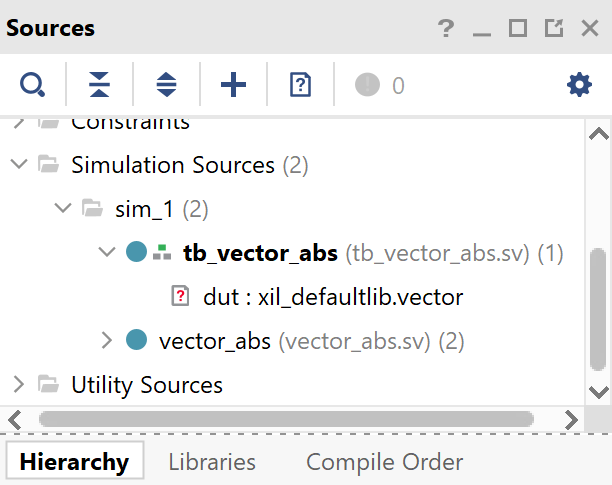Viewport: 612px width, 485px height.
Task: Click the Expand All toolbar icon
Action: point(166,85)
